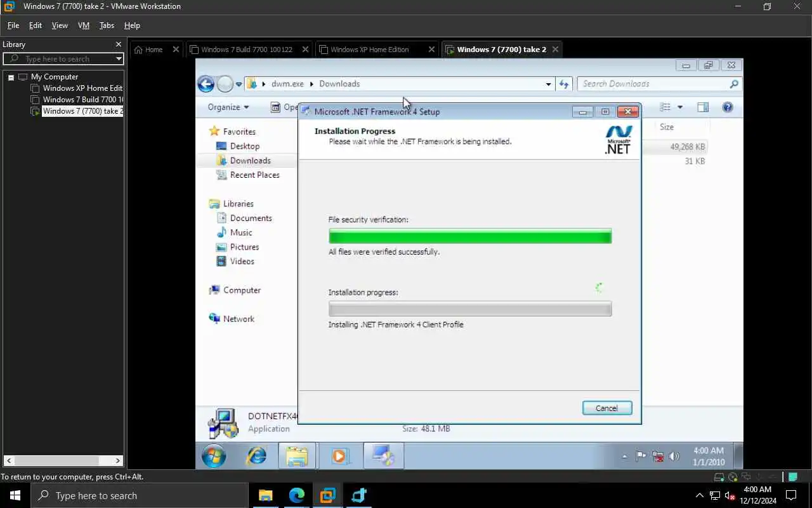Open Desktop under Favorites
Image resolution: width=812 pixels, height=508 pixels.
click(x=244, y=146)
